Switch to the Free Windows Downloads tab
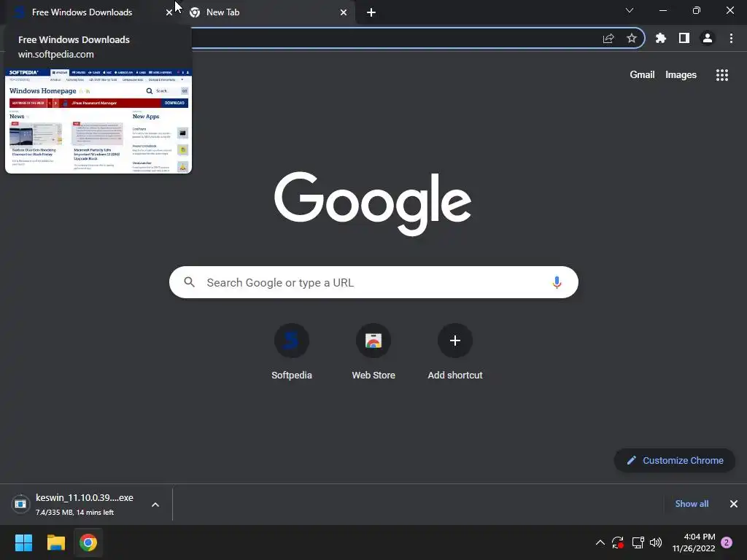 click(x=82, y=12)
